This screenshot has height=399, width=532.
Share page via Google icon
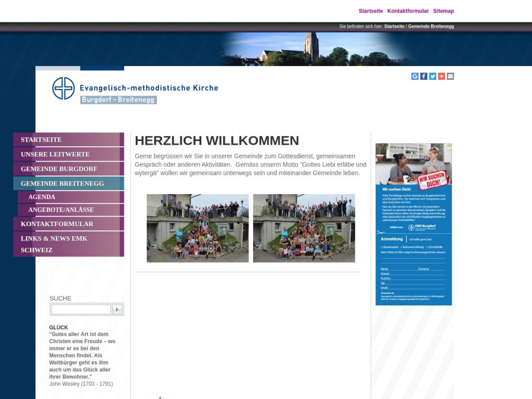click(x=415, y=76)
